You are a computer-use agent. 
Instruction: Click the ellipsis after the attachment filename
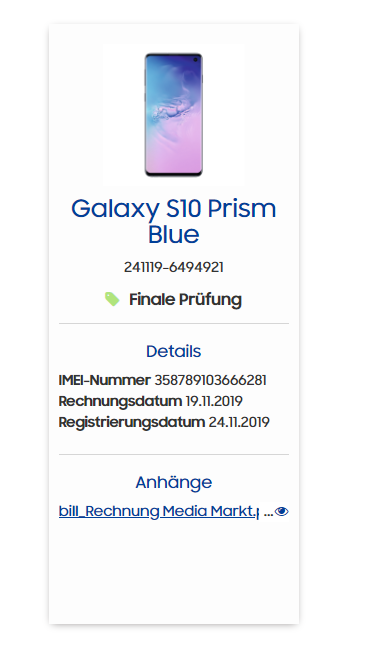268,513
